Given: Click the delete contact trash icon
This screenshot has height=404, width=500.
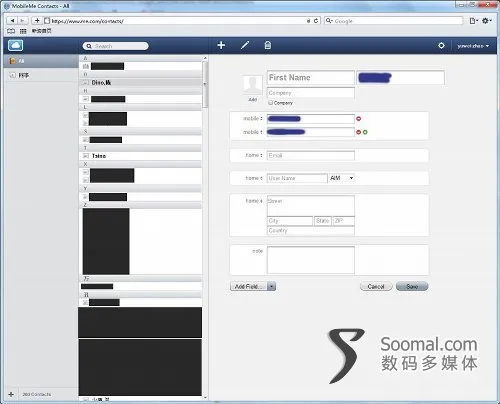Looking at the screenshot, I should pos(268,45).
